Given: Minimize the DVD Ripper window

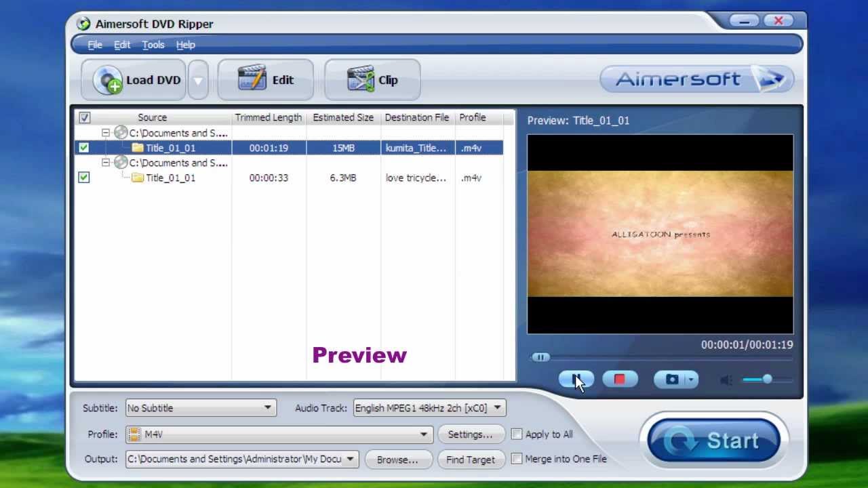Looking at the screenshot, I should [x=744, y=21].
